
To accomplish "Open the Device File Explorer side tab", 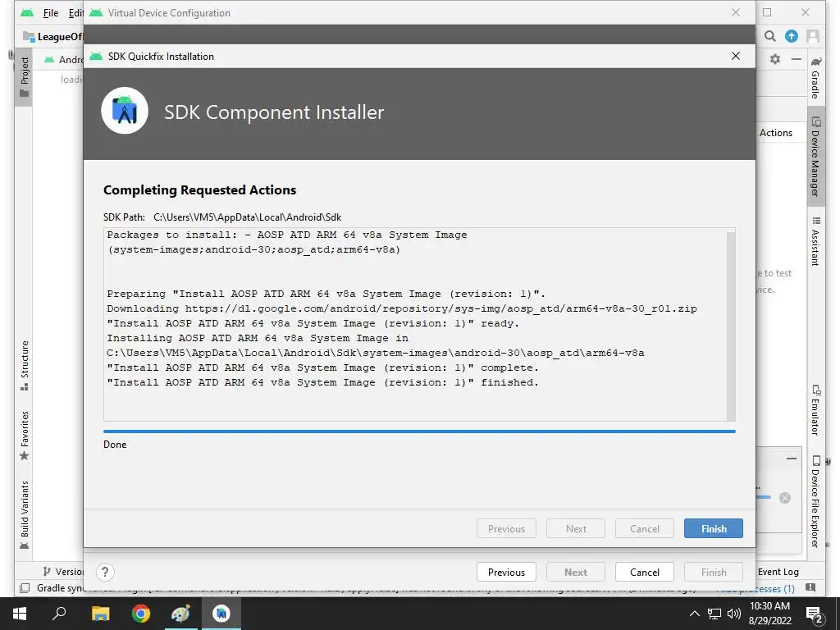I will 815,501.
